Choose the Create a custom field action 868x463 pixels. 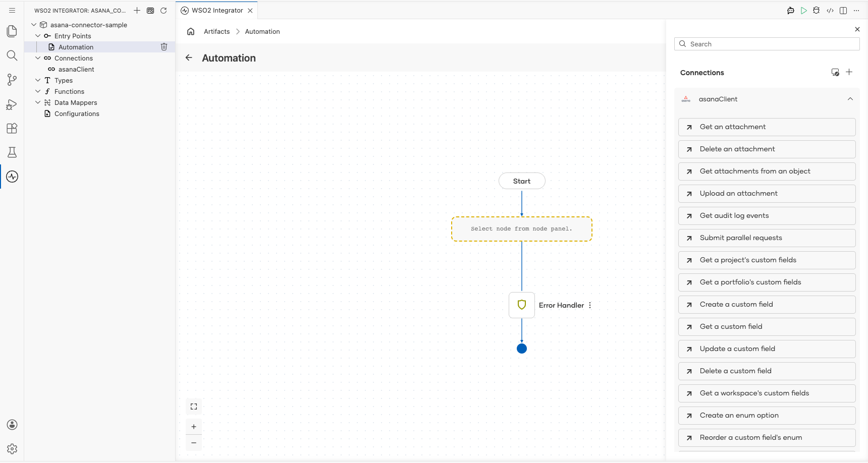tap(767, 305)
